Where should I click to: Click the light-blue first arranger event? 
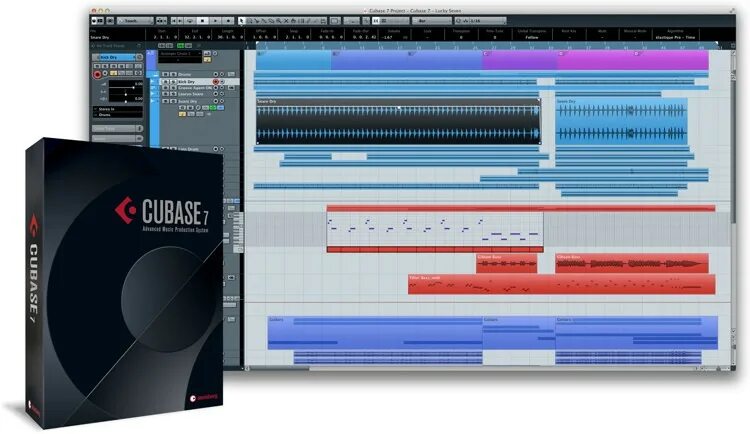point(293,60)
